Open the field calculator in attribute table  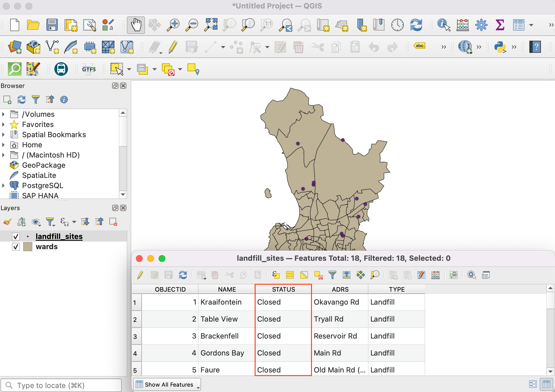(x=435, y=275)
